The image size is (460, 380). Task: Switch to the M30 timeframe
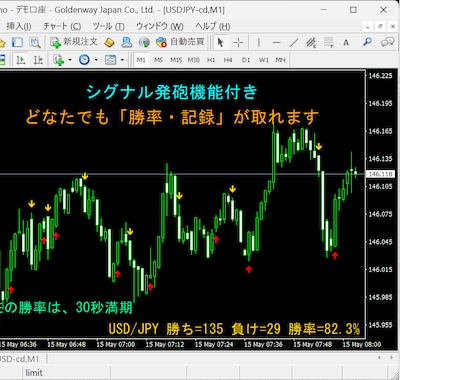coord(194,60)
